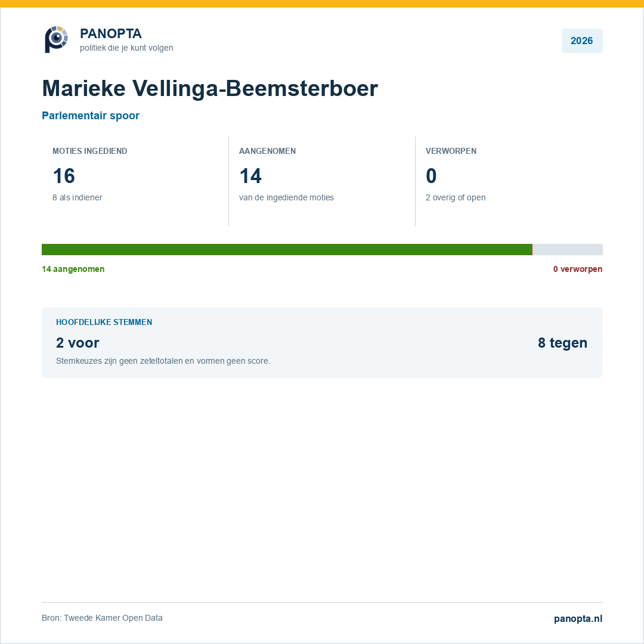Click the '2 overig of open' subtext
The image size is (644, 644).
coord(456,197)
